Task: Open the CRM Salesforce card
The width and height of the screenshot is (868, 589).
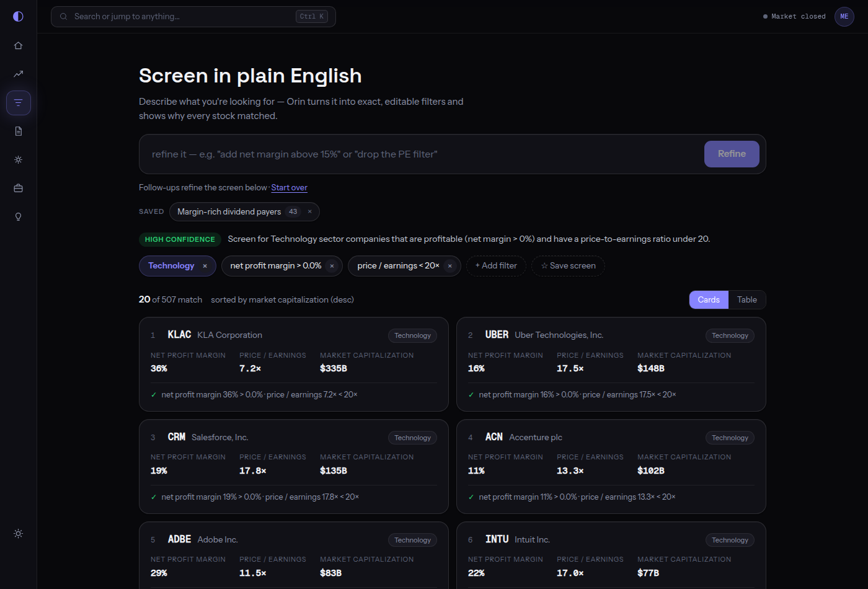Action: [294, 467]
